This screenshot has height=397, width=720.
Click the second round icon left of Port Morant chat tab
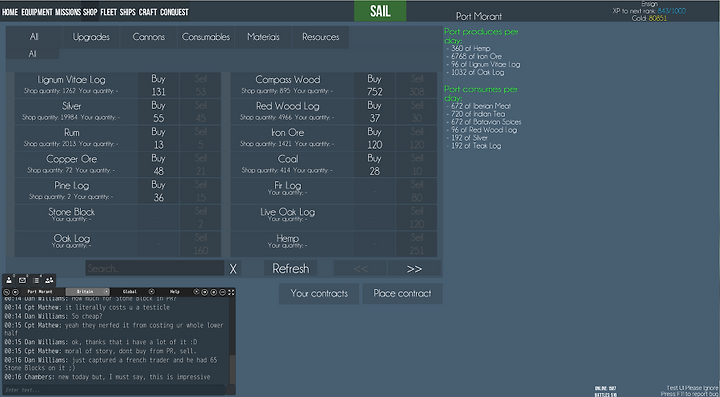pos(15,292)
